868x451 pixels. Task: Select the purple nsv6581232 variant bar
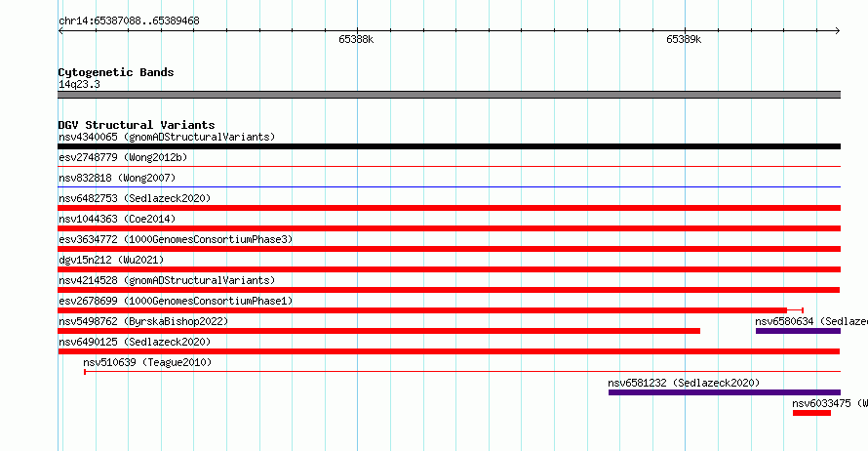(x=725, y=392)
